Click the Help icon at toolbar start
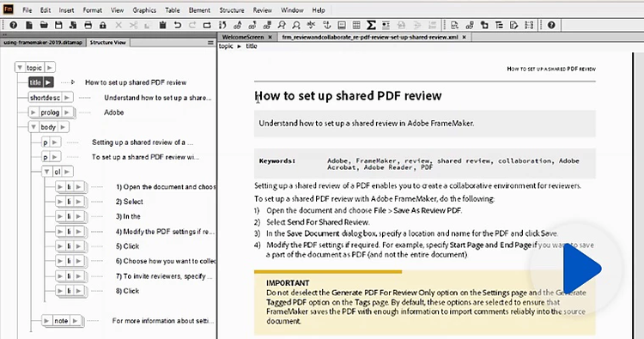Screen dimensions: 644x339 pyautogui.click(x=14, y=26)
